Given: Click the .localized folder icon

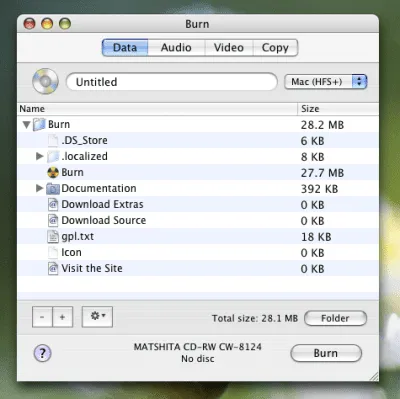Looking at the screenshot, I should tap(53, 156).
